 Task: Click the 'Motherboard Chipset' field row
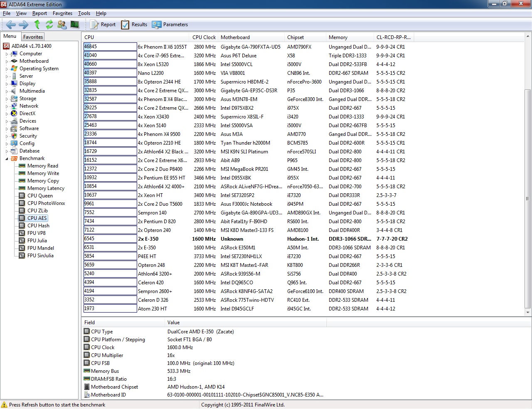pos(204,387)
